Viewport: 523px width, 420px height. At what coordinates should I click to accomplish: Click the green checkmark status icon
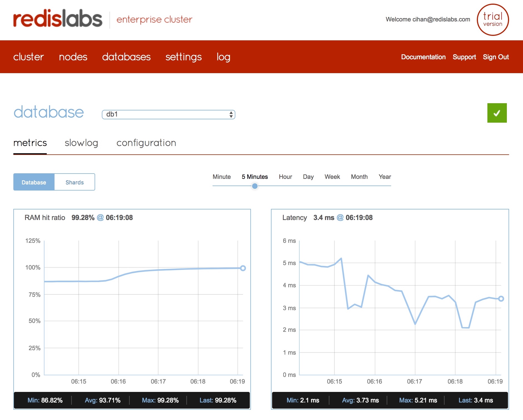coord(497,113)
